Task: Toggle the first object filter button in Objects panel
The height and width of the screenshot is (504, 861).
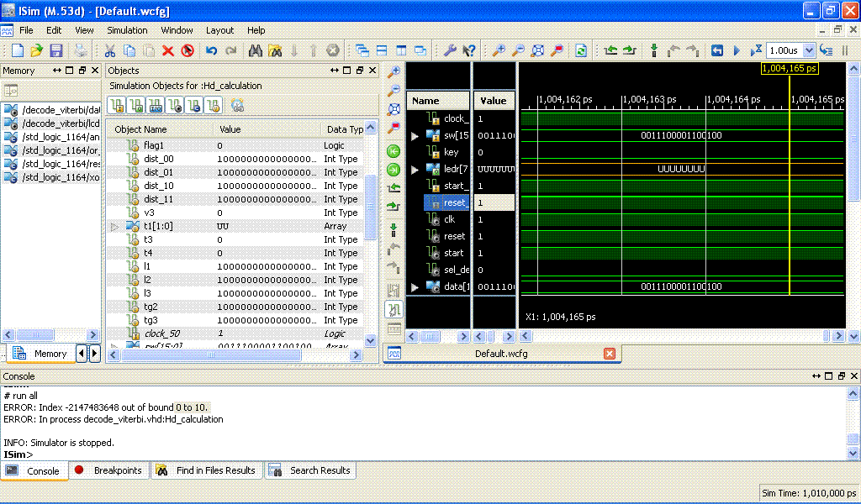Action: pyautogui.click(x=117, y=105)
